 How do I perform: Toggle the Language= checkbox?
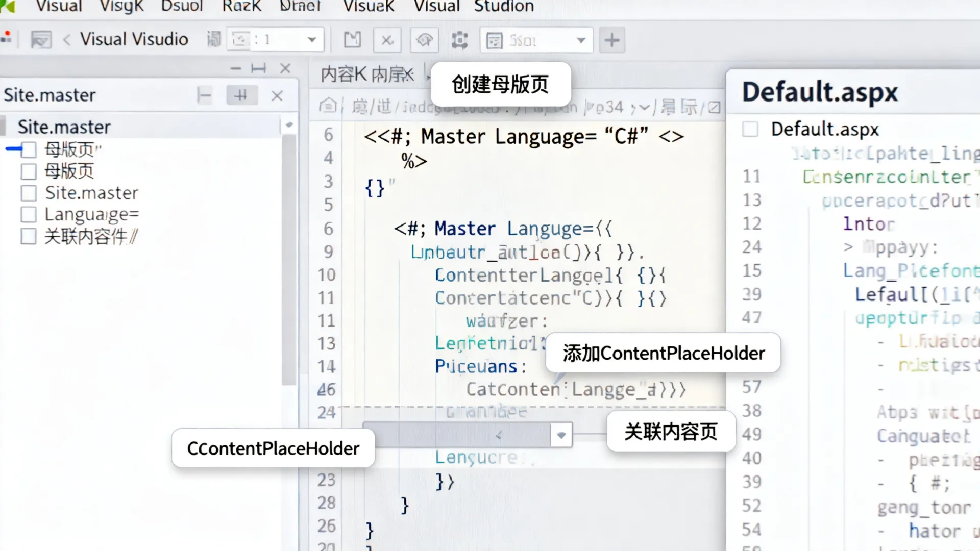(29, 214)
